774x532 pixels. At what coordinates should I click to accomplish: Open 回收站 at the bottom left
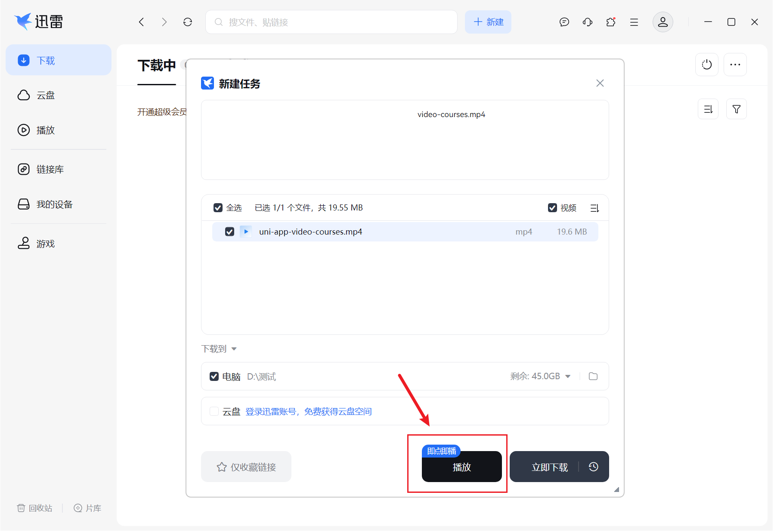(35, 508)
